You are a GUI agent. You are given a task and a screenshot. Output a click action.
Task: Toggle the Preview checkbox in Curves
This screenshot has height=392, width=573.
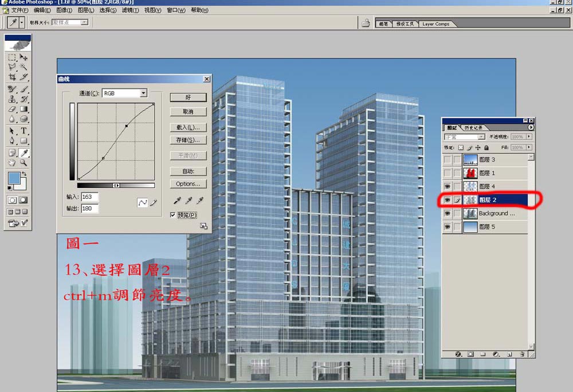pos(173,215)
